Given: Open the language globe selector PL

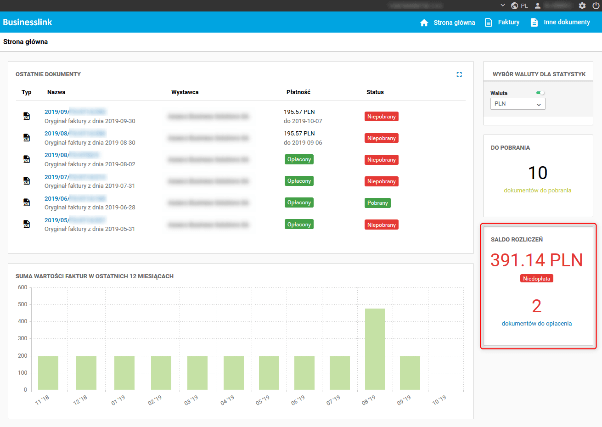Looking at the screenshot, I should coord(519,5).
